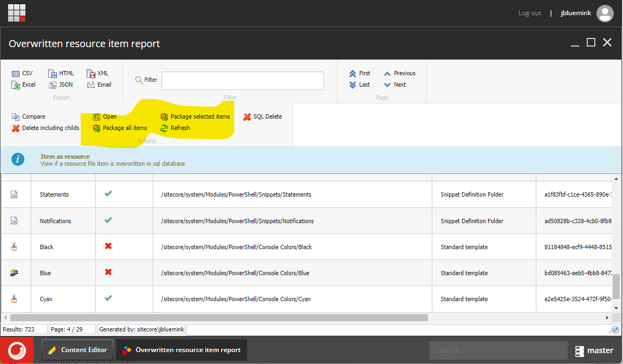
Task: Export report as JSON
Action: coord(61,84)
